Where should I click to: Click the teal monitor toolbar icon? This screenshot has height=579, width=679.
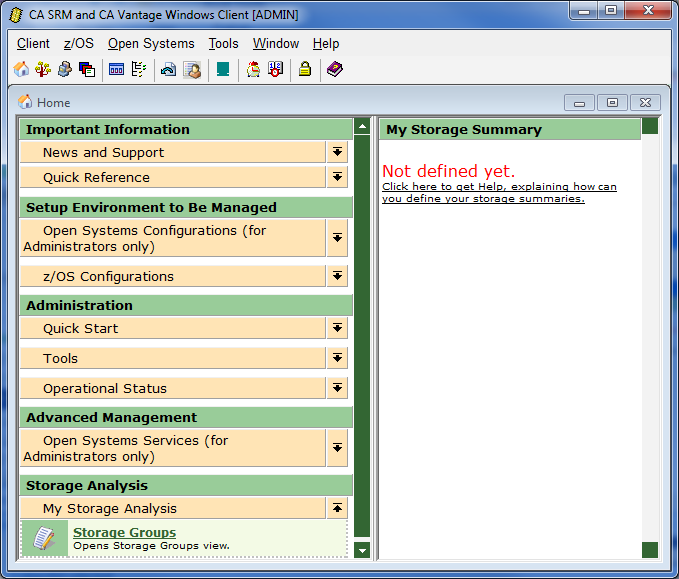click(223, 70)
